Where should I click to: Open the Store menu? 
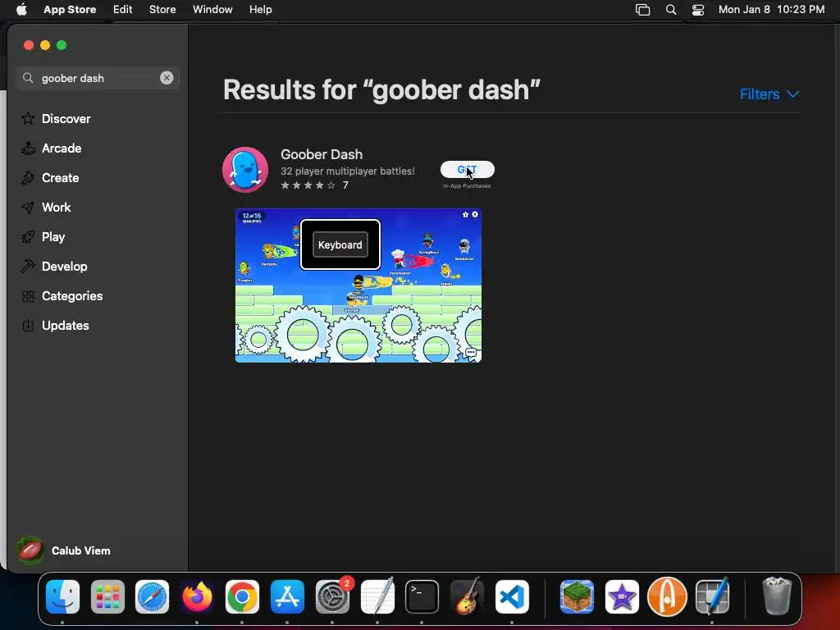[x=162, y=10]
